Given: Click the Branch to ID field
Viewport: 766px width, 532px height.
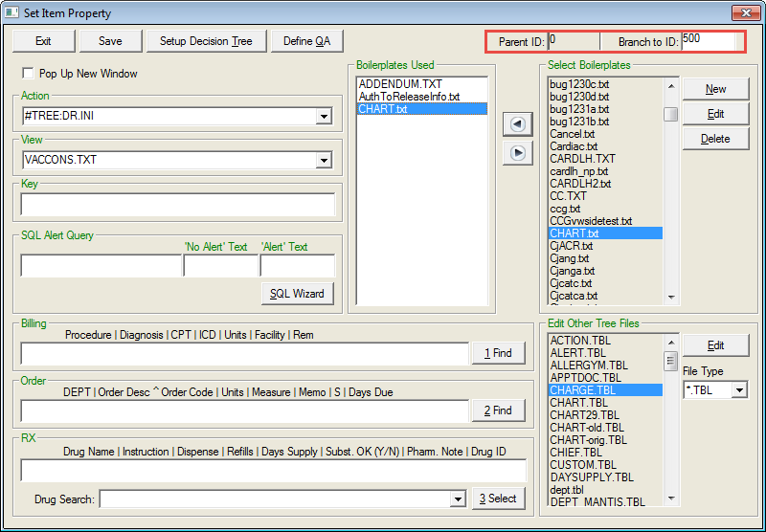Looking at the screenshot, I should pos(709,41).
